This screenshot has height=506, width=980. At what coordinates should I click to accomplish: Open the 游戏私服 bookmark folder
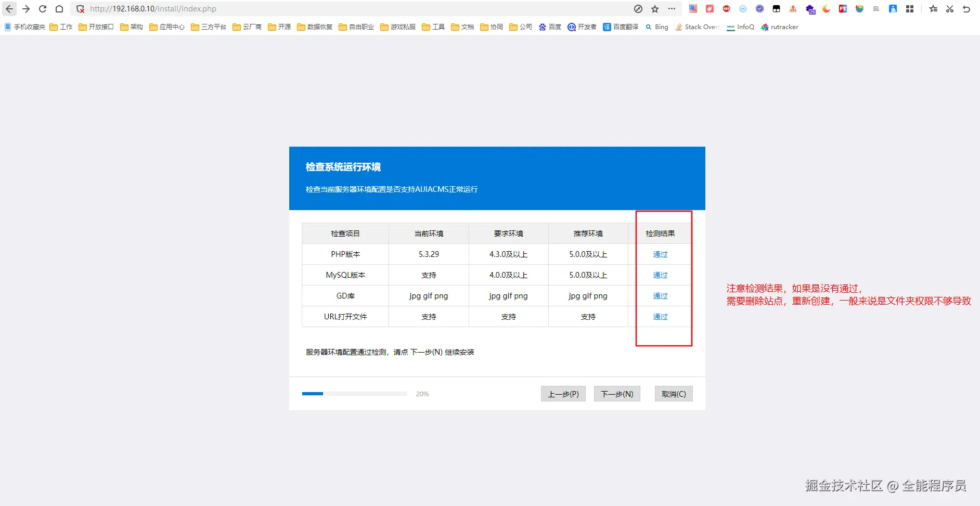pyautogui.click(x=398, y=27)
